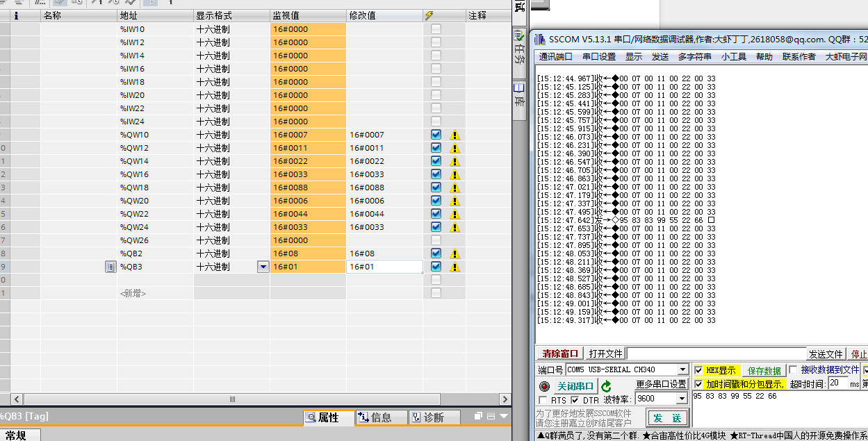Screen dimensions: 868x441
Task: Switch to the 属性 tab
Action: (x=328, y=417)
